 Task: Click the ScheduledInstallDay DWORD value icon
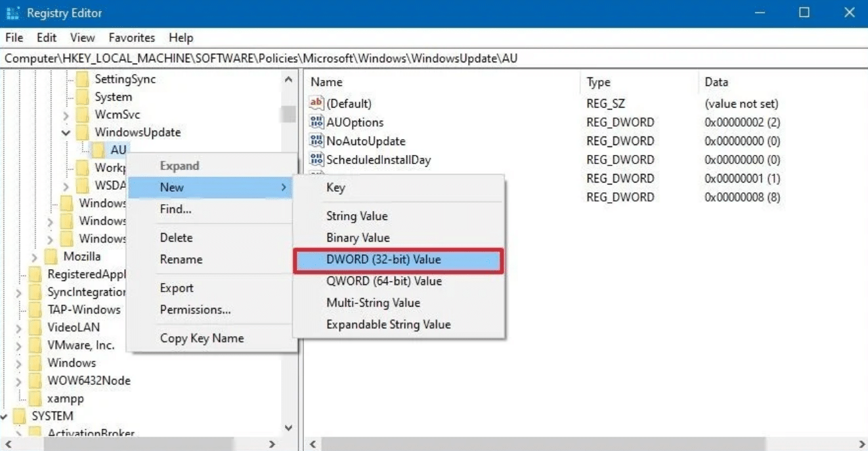pos(317,160)
